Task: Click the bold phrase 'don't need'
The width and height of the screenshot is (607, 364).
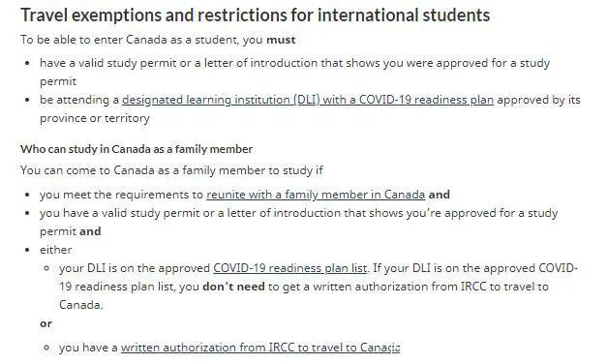Action: (x=234, y=287)
